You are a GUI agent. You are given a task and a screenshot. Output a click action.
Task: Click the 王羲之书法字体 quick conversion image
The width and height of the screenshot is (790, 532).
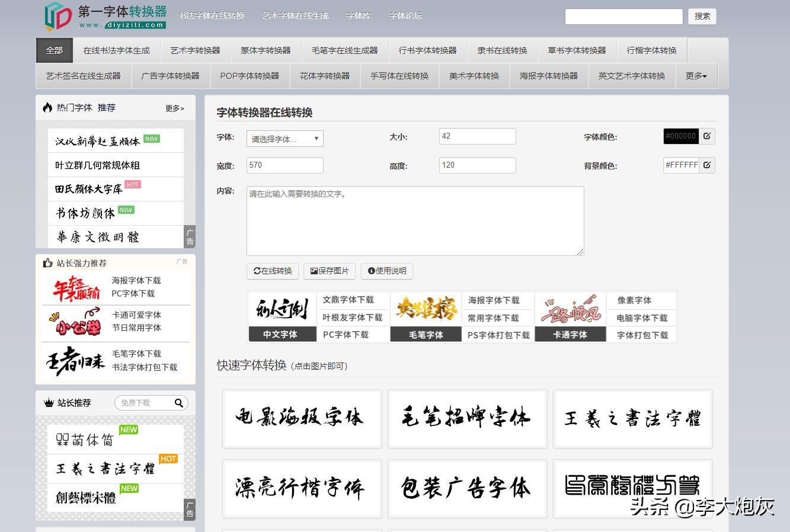point(632,418)
